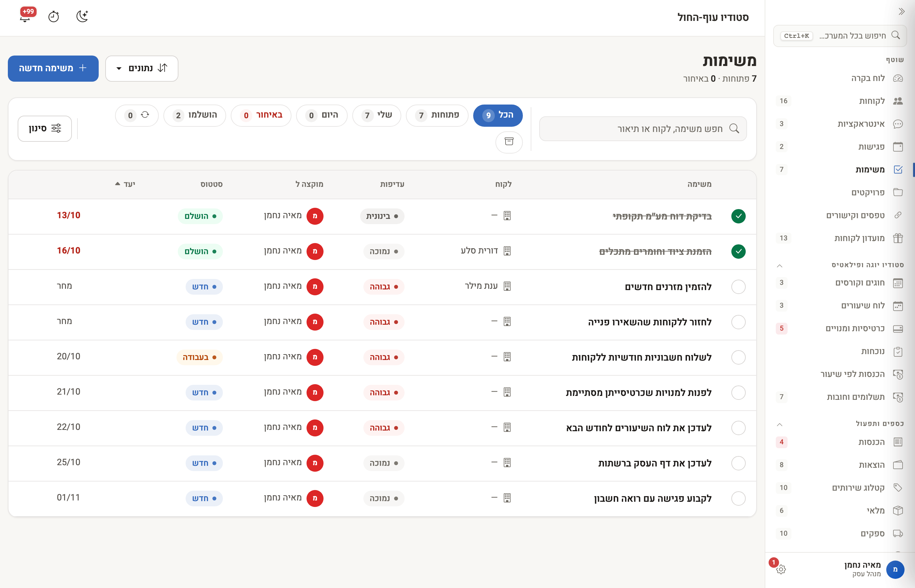Open priority pill בינונית on VAT task

coord(382,216)
